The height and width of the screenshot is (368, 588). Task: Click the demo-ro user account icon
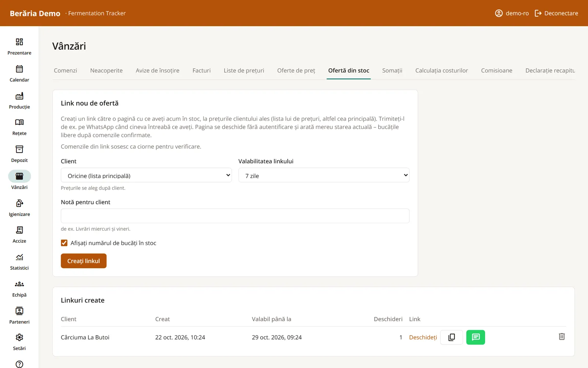pyautogui.click(x=499, y=13)
